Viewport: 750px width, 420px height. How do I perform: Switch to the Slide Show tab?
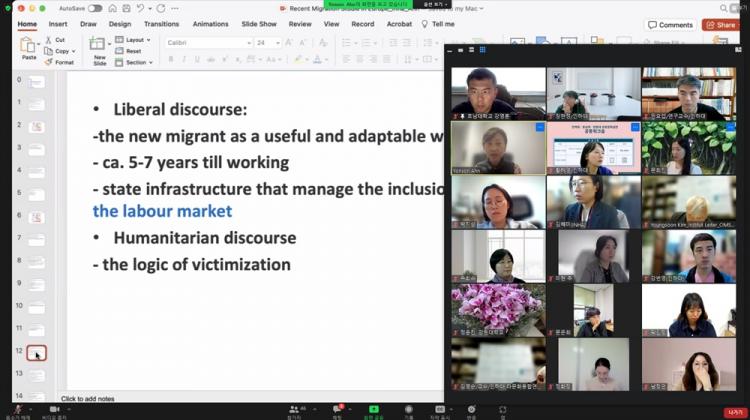[x=260, y=24]
